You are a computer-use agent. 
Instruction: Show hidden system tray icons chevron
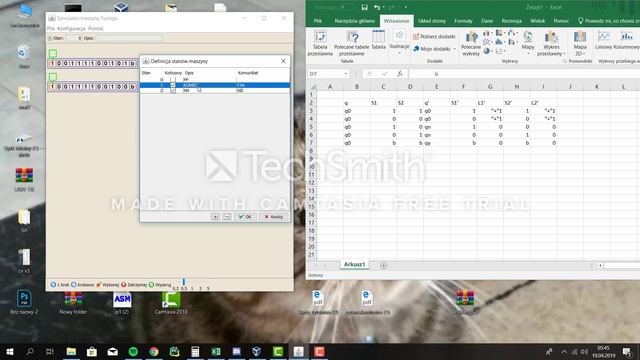tap(564, 351)
